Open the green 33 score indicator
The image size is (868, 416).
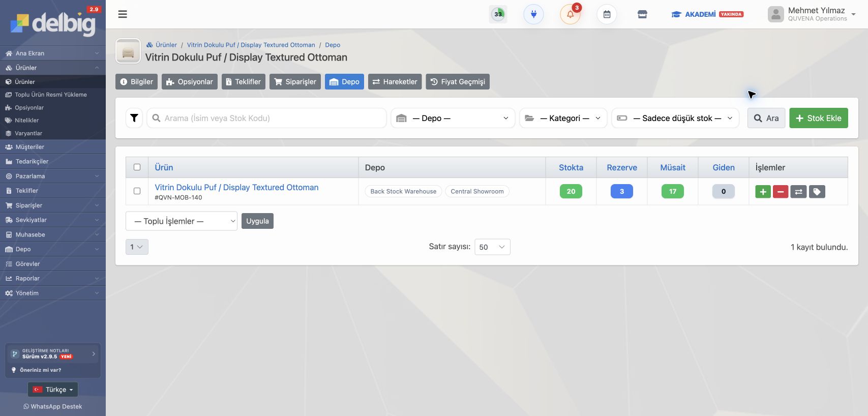click(x=498, y=14)
